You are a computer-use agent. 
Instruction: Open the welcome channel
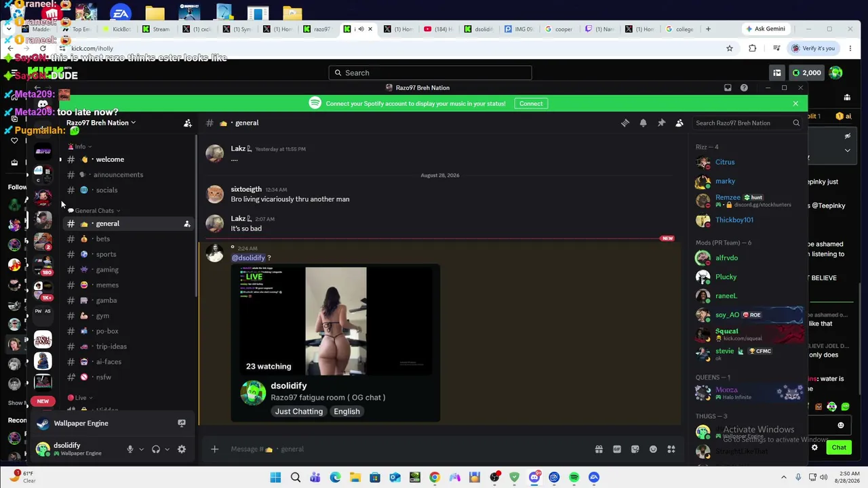coord(129,159)
